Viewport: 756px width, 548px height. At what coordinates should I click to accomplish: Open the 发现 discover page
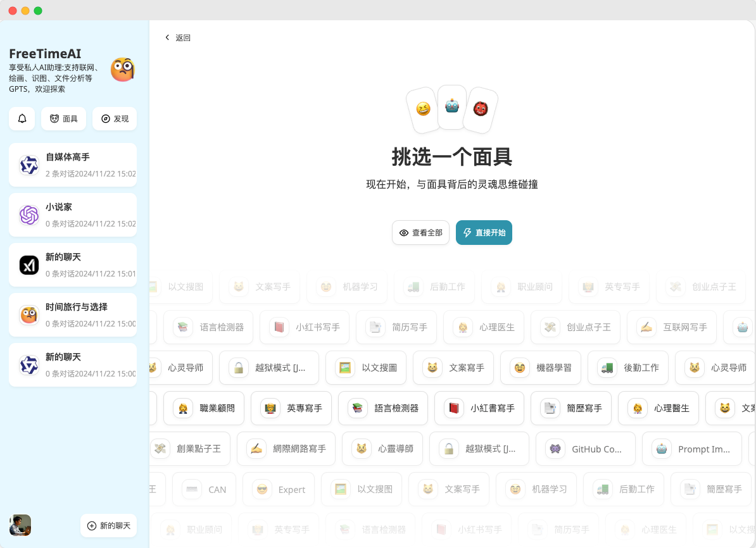[115, 119]
